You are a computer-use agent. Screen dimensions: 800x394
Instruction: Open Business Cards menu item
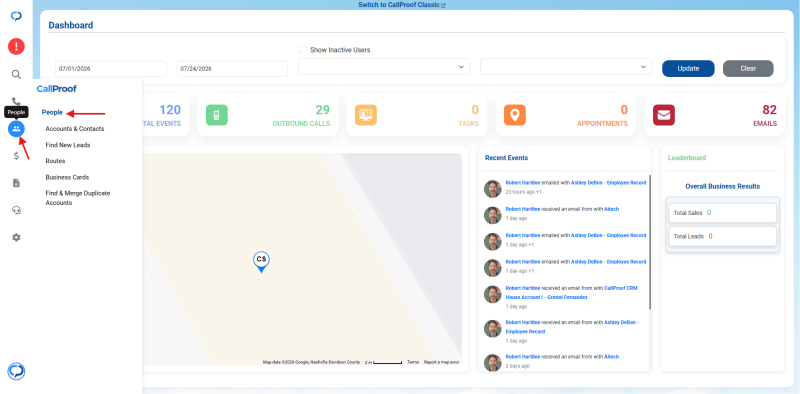67,177
